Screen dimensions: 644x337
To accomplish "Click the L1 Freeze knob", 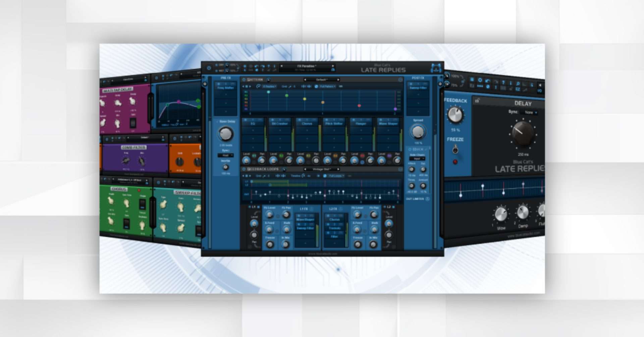I will pos(270,245).
